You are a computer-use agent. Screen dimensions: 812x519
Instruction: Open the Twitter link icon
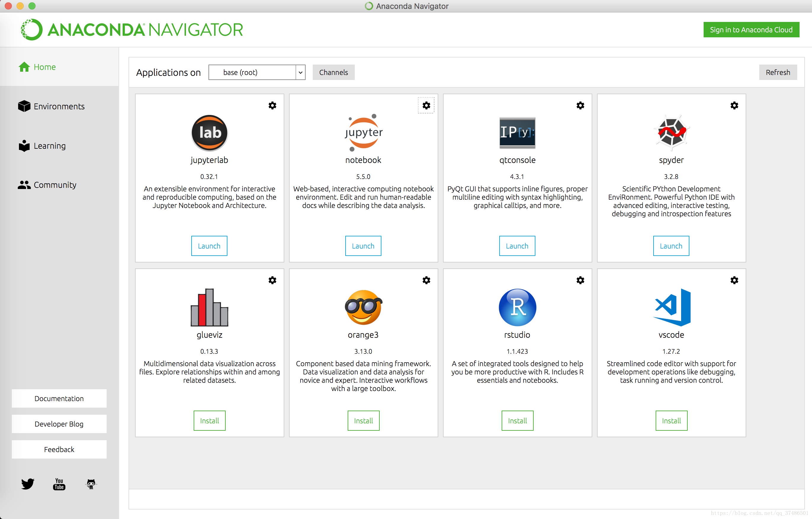(28, 484)
